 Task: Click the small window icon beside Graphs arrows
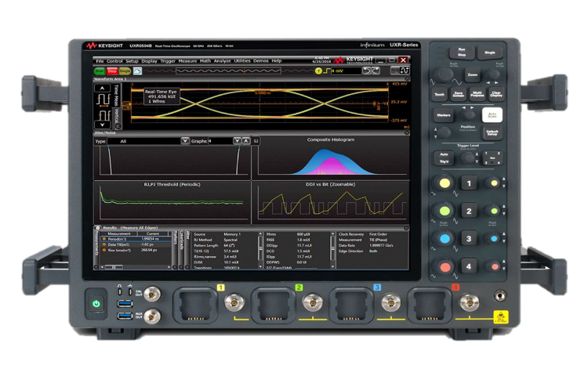256,141
